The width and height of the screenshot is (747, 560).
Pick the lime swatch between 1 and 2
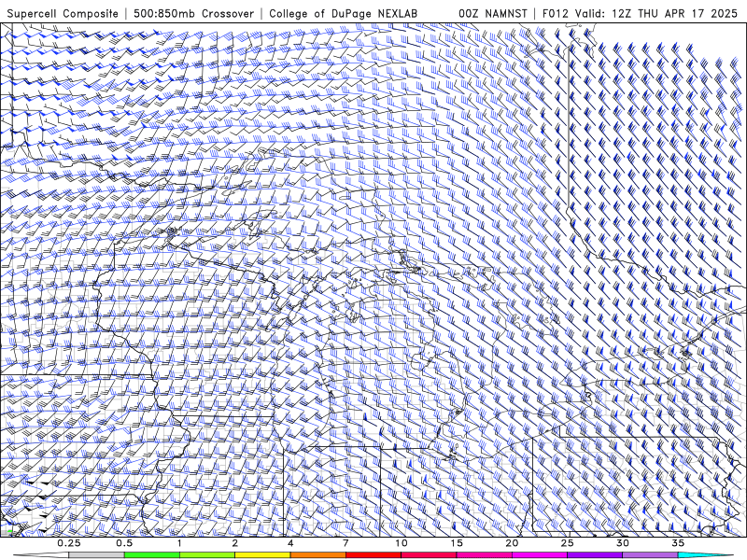pos(207,555)
